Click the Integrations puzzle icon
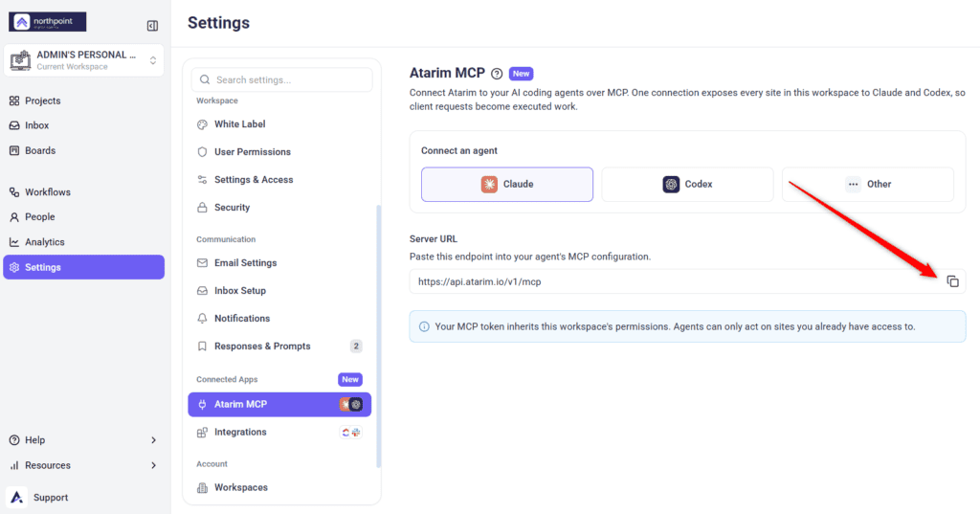This screenshot has width=980, height=514. tap(203, 432)
